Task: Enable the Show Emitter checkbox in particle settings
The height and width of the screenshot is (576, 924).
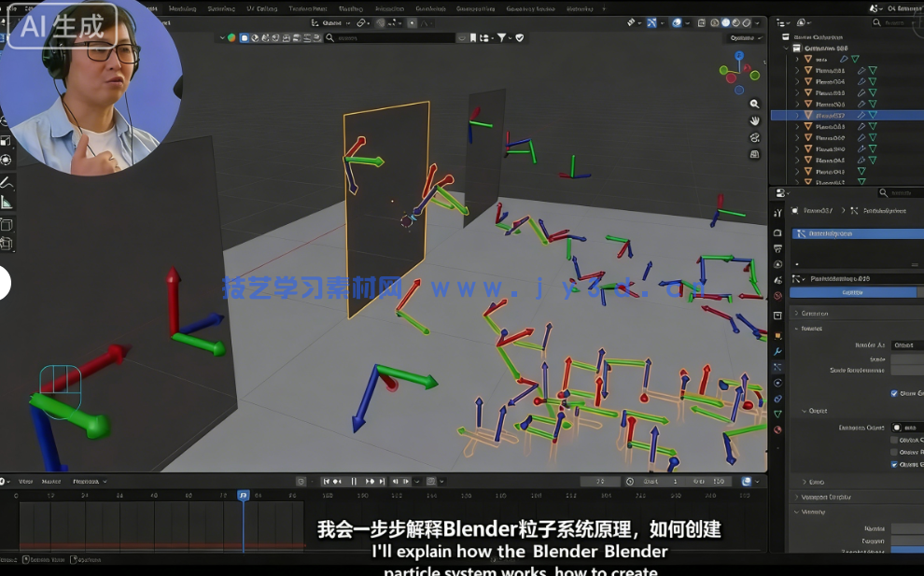Action: 894,393
